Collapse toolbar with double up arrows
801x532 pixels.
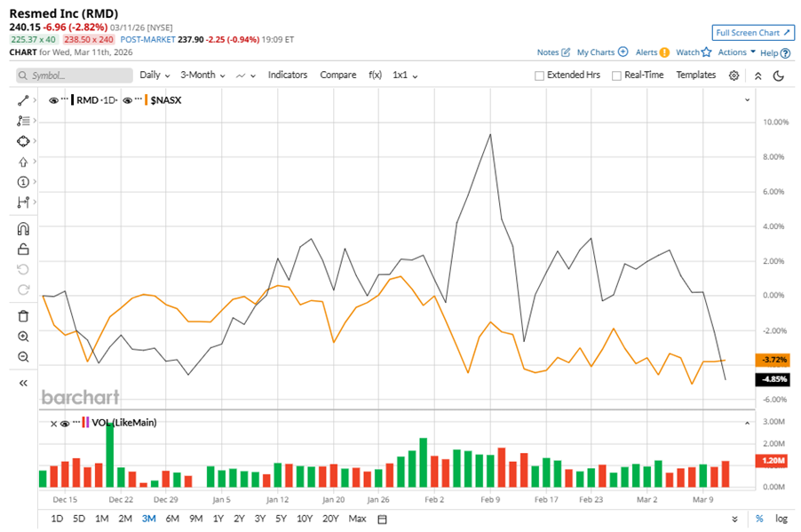click(x=758, y=75)
